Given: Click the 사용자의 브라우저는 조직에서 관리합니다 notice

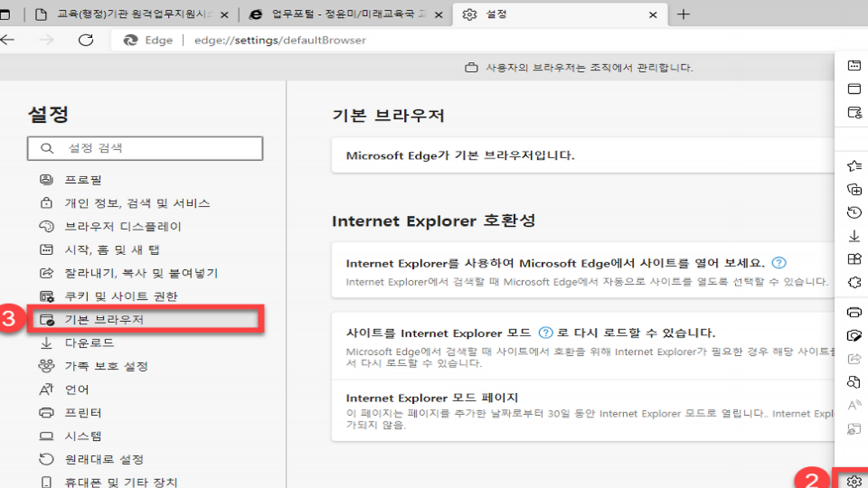Looking at the screenshot, I should (589, 68).
